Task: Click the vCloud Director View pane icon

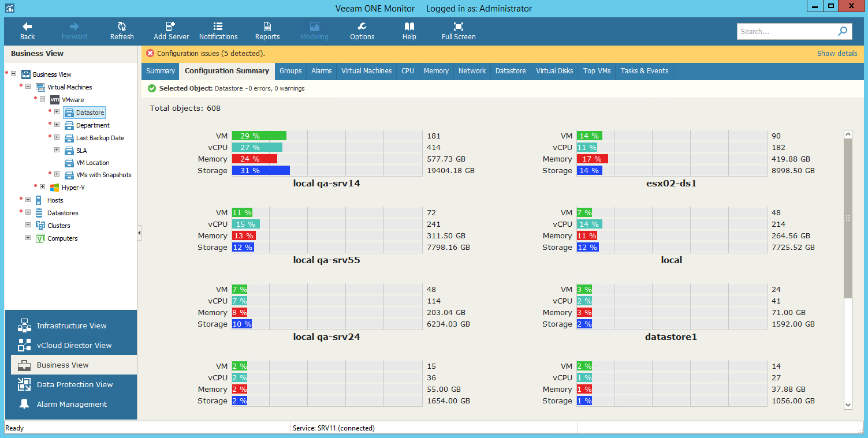Action: pos(24,345)
